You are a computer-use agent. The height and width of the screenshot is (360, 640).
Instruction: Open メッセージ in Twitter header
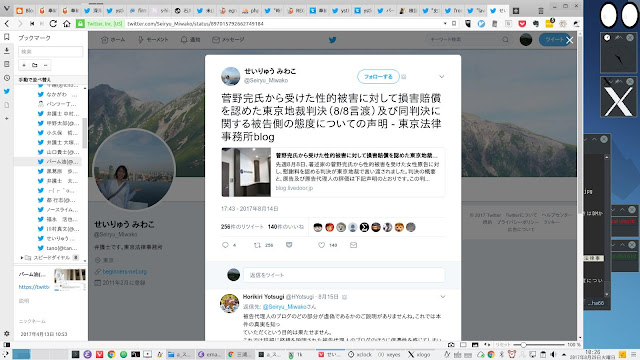228,40
